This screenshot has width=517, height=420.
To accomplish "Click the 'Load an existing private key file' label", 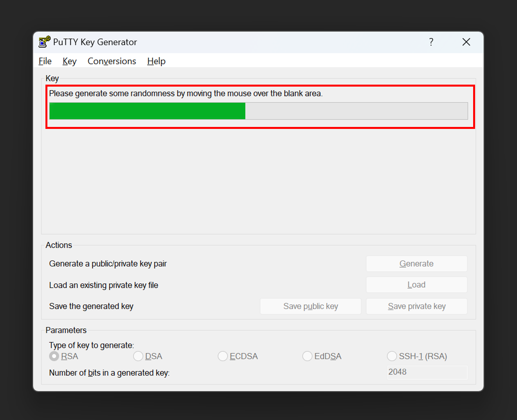I will (103, 285).
